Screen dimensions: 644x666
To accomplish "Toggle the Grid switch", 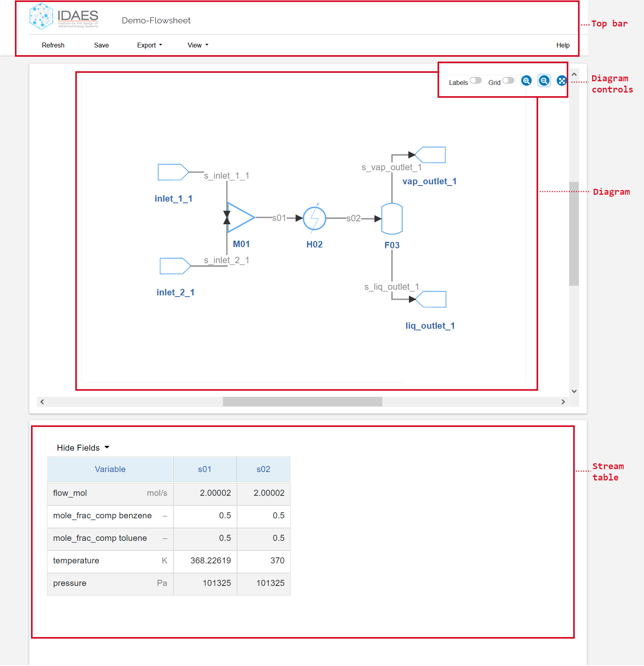I will tap(508, 80).
